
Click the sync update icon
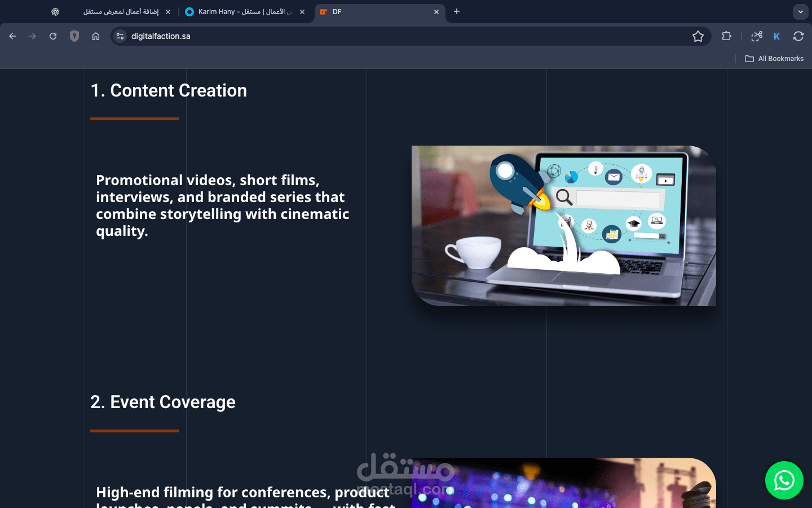(798, 36)
